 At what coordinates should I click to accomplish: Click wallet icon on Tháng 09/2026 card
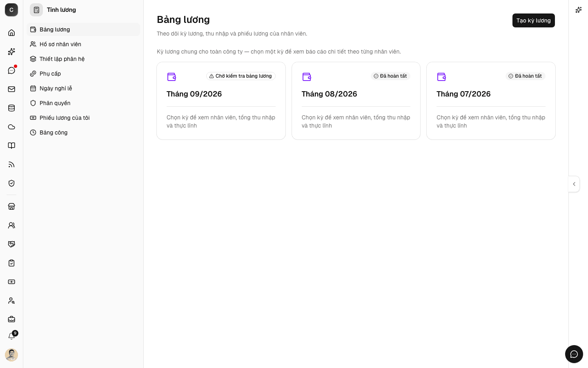coord(171,76)
